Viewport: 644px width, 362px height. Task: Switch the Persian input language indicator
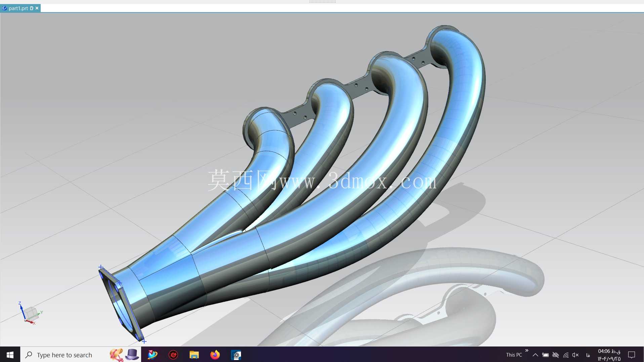click(588, 355)
